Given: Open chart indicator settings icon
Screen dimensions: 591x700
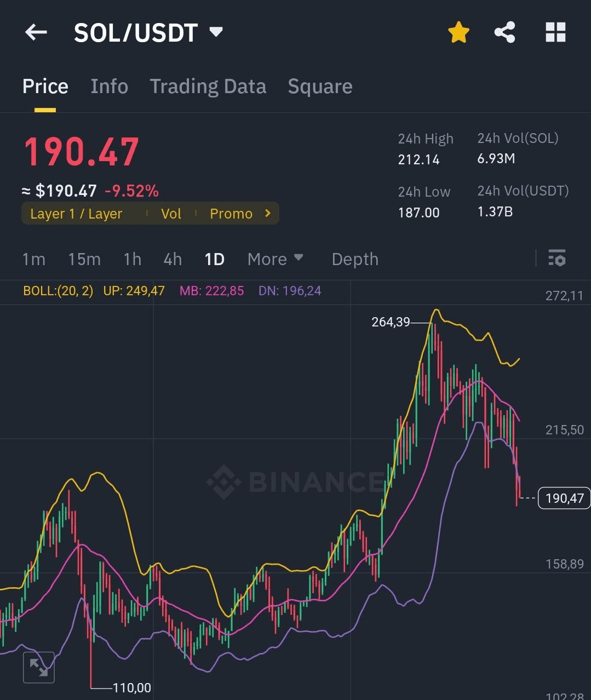Looking at the screenshot, I should [x=557, y=258].
